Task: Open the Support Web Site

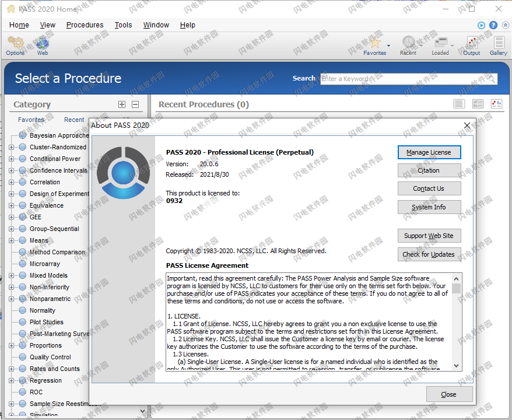Action: click(429, 236)
